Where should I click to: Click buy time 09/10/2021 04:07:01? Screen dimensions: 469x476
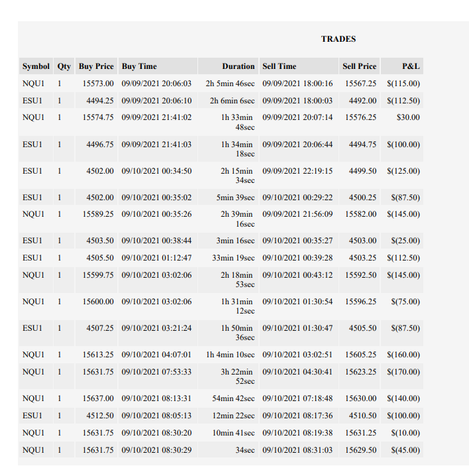[158, 355]
